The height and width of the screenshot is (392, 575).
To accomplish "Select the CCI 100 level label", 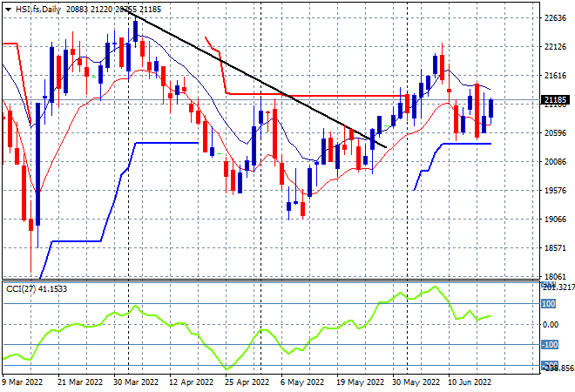I will pos(549,304).
